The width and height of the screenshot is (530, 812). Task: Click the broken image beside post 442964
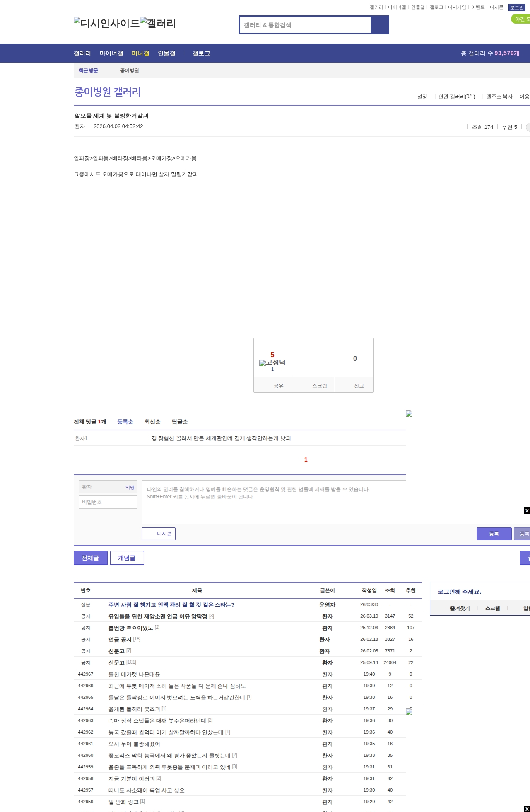[409, 712]
